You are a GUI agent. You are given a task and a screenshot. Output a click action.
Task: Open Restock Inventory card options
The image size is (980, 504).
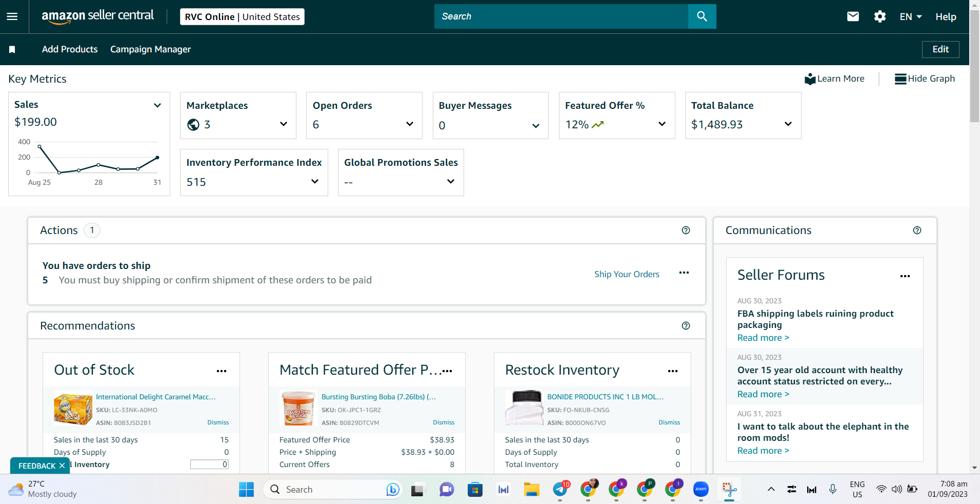tap(673, 371)
